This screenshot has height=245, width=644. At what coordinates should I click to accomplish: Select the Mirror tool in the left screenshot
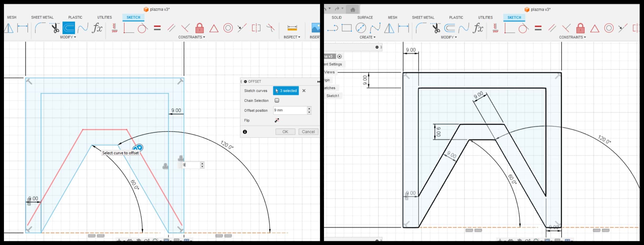point(8,28)
